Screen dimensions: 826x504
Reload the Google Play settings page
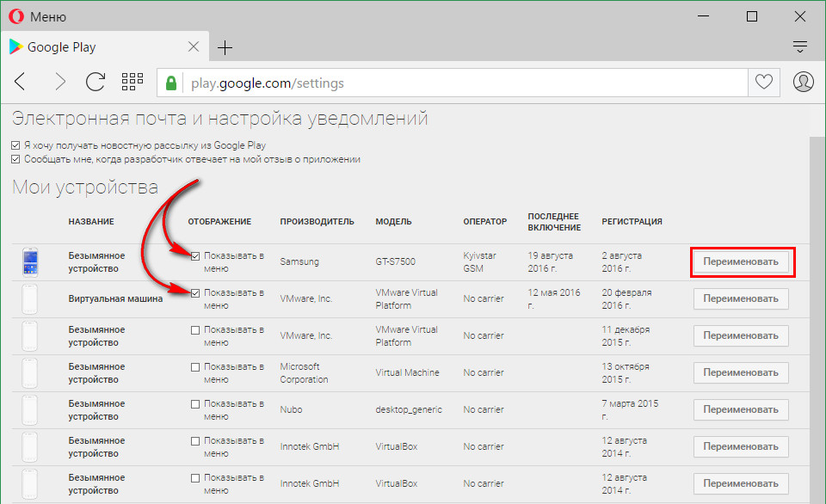[96, 82]
